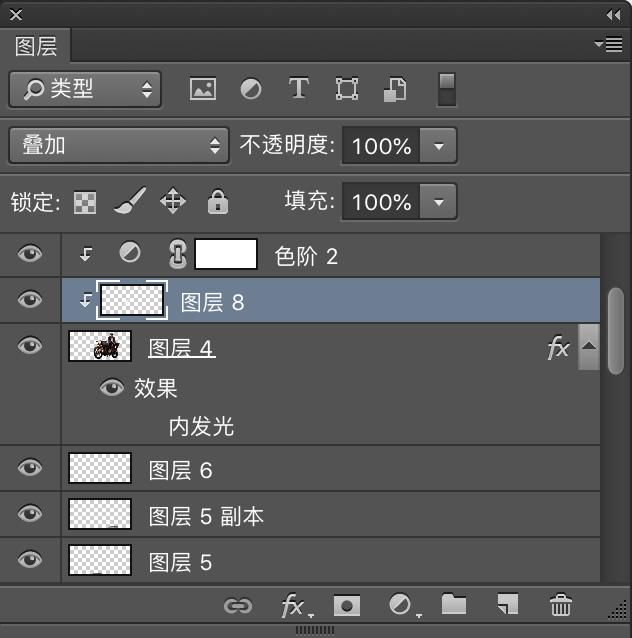Select the 图层 4 layer name
The image size is (632, 638).
pyautogui.click(x=181, y=349)
